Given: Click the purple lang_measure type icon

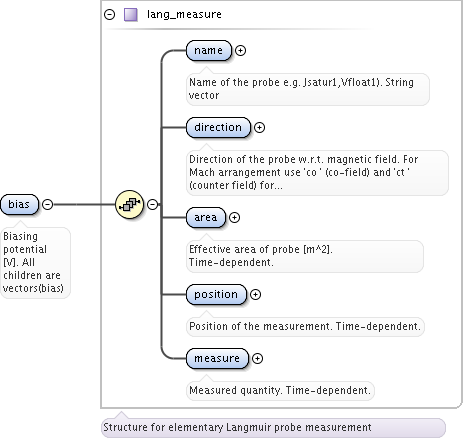Looking at the screenshot, I should pos(131,15).
